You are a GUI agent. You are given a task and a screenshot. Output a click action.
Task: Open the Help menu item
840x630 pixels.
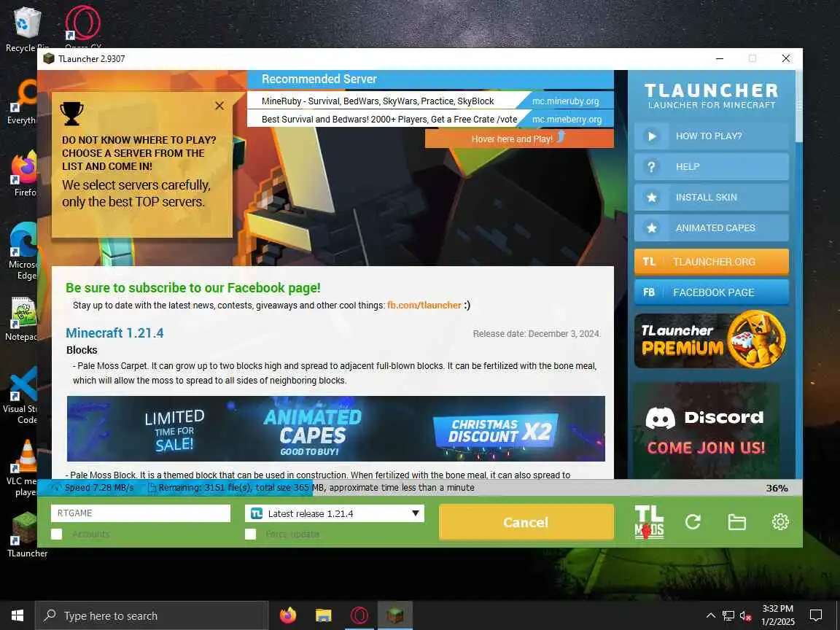pyautogui.click(x=712, y=166)
